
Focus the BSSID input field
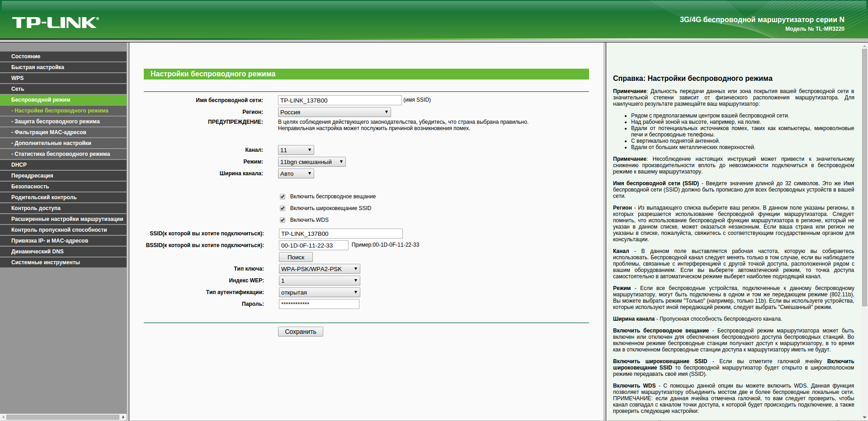[313, 245]
